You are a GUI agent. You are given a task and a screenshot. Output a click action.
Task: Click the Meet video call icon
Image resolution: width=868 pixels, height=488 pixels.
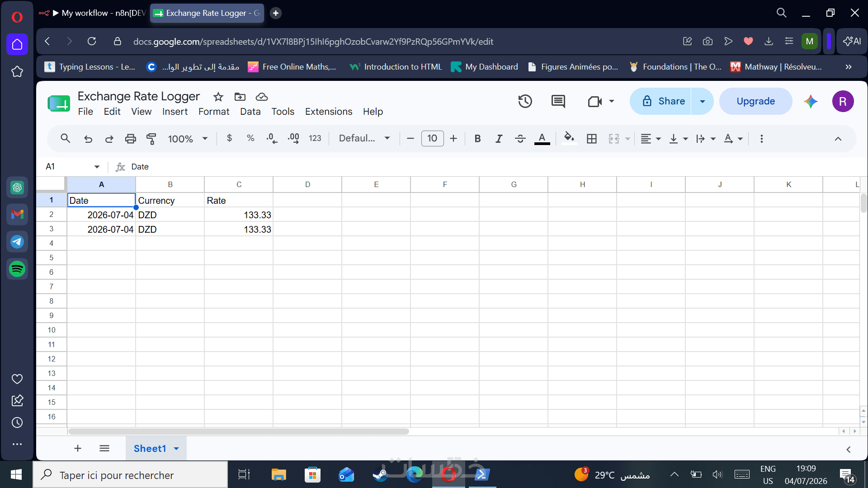[x=595, y=101]
